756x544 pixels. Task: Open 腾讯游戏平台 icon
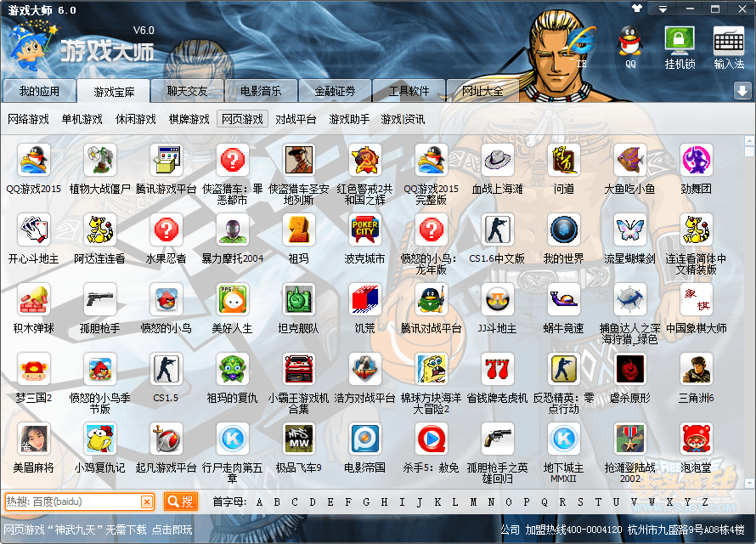(x=166, y=160)
